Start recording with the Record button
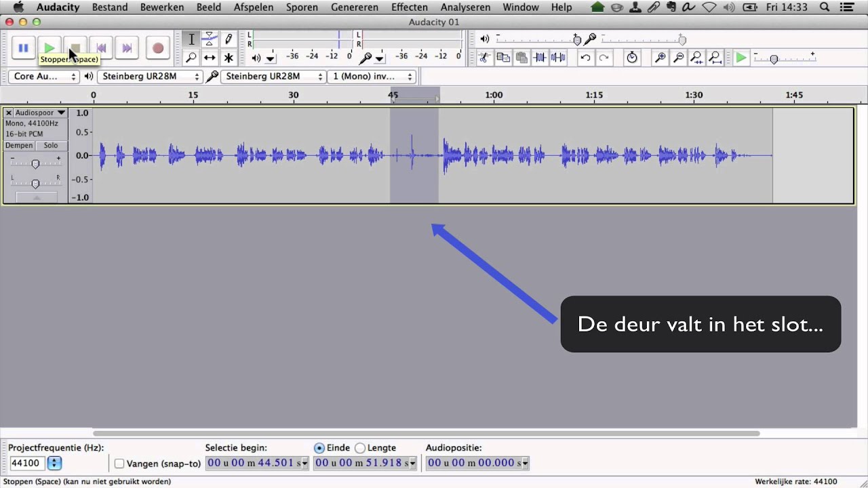This screenshot has width=868, height=488. coord(157,48)
